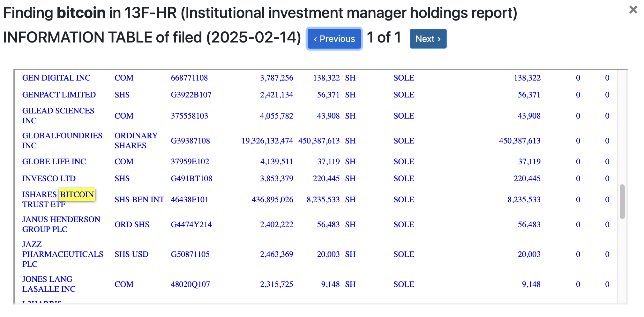
Task: Click the value 436,895,026 cell
Action: [272, 199]
